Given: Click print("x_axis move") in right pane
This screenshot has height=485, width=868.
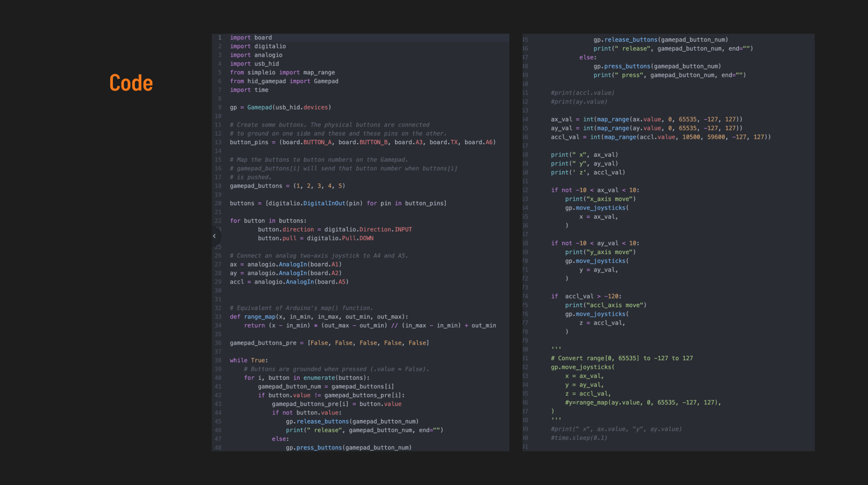Looking at the screenshot, I should pos(600,199).
